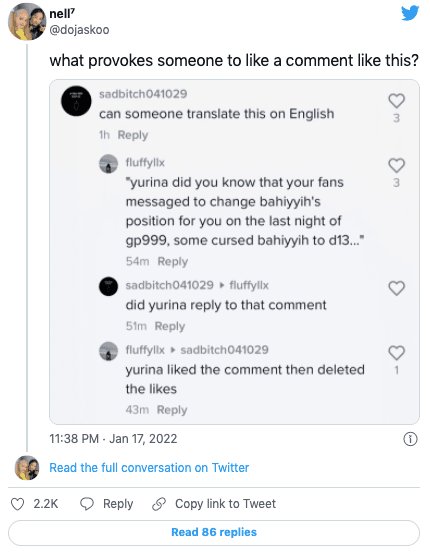
Task: Click the chain link icon for Copy link
Action: 159,504
